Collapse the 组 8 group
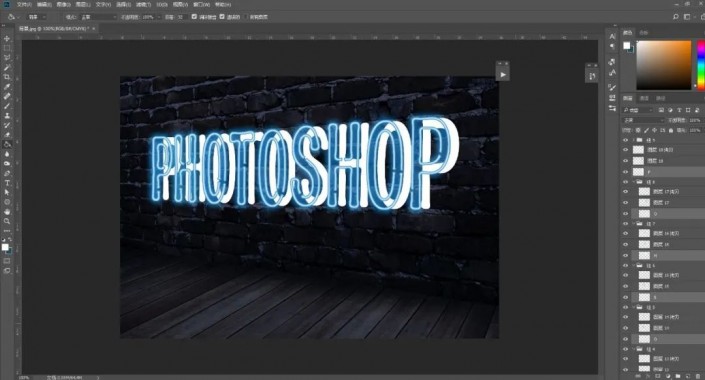Image resolution: width=705 pixels, height=380 pixels. [634, 182]
